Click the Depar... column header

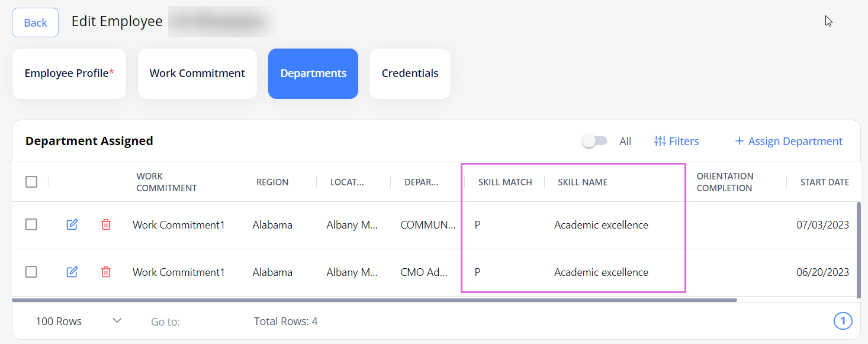(x=421, y=182)
